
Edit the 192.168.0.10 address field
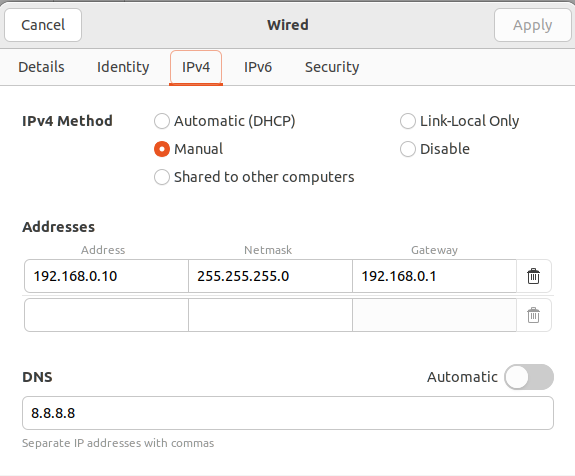[x=106, y=276]
